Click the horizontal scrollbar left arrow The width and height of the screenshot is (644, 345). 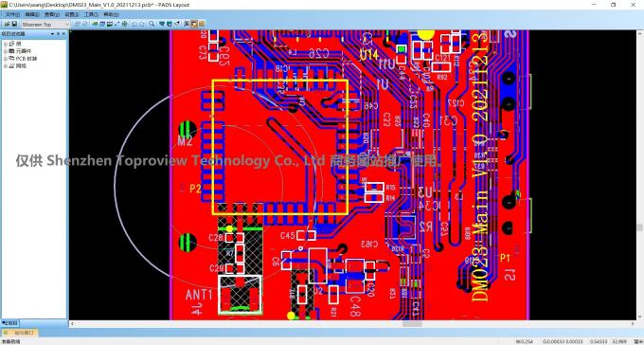click(72, 324)
